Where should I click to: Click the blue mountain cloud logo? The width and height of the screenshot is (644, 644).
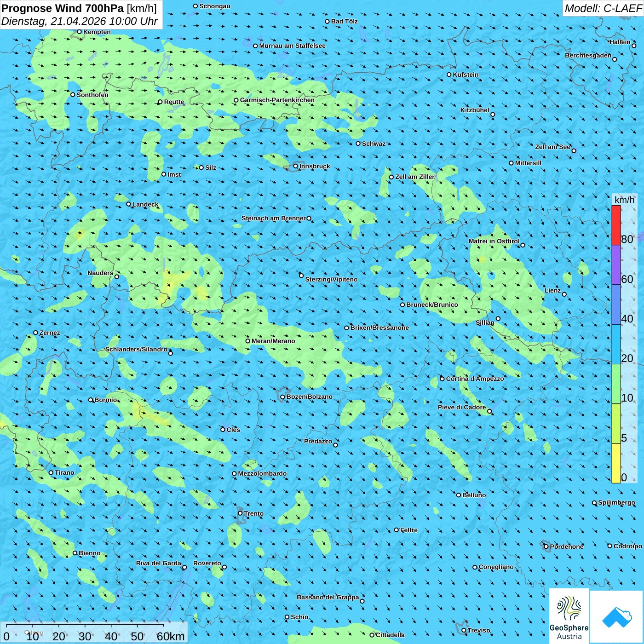pyautogui.click(x=617, y=617)
